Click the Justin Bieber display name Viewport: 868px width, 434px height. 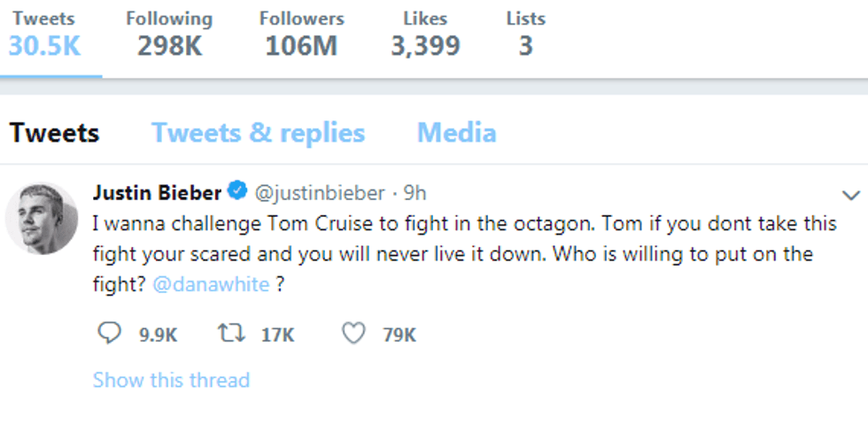pyautogui.click(x=157, y=192)
